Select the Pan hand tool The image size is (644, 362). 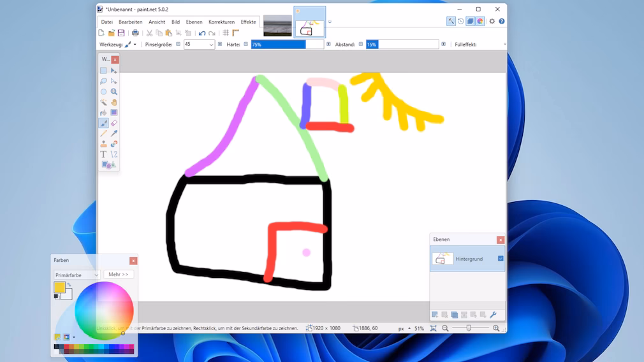click(x=113, y=102)
